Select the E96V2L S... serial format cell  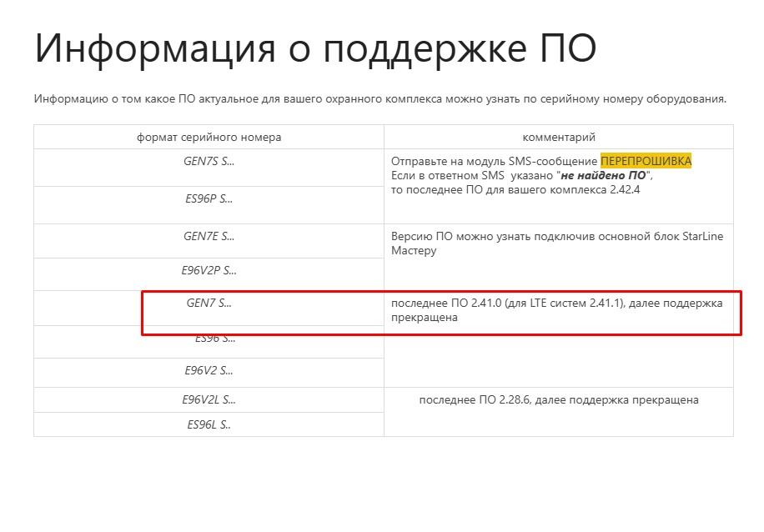[x=209, y=399]
